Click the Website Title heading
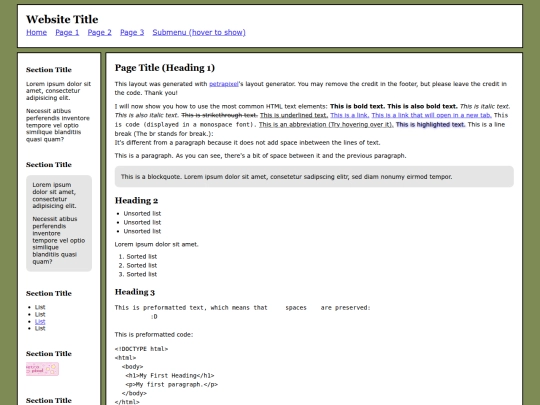Viewport: 540px width, 405px height. pos(62,19)
